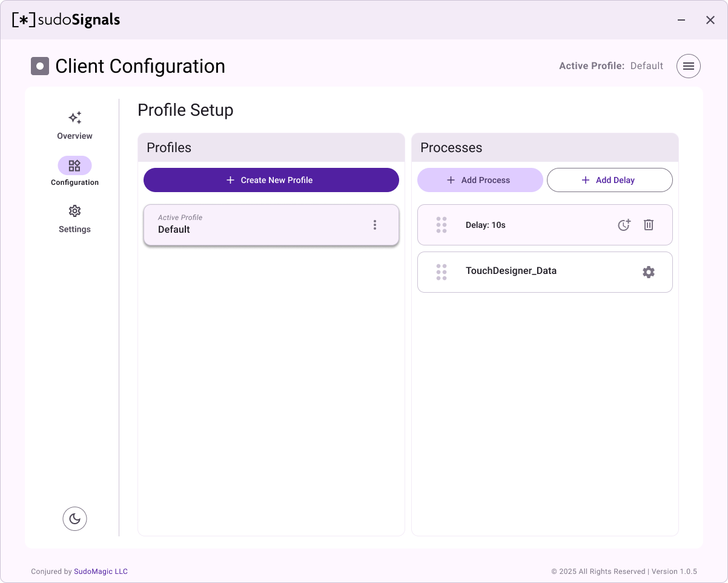Toggle dark mode with the moon button

[74, 519]
